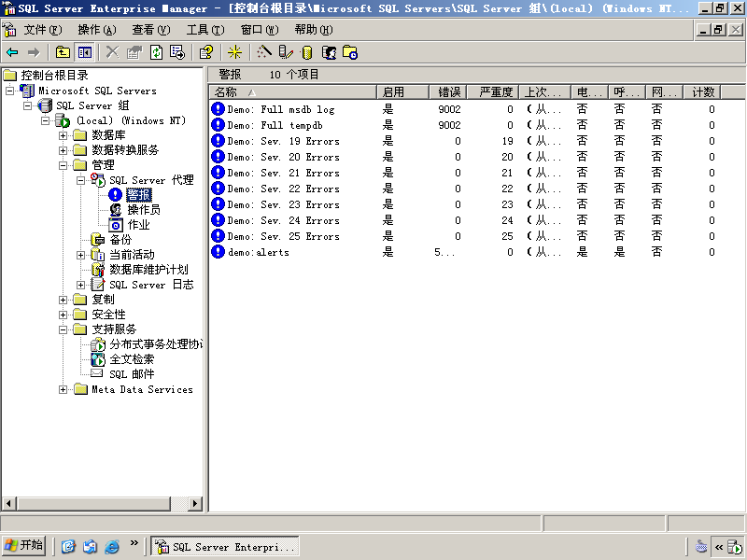
Task: Sort by the 名称 column header
Action: [x=293, y=91]
